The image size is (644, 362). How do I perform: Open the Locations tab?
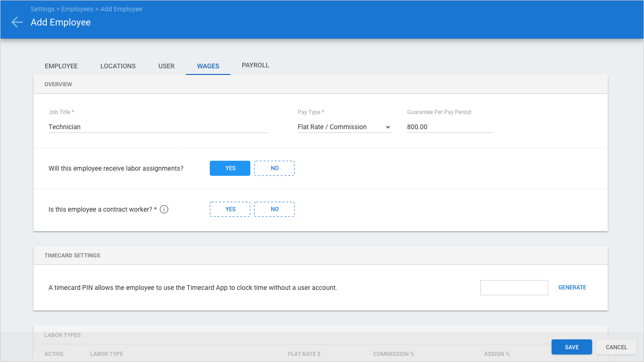(x=118, y=66)
